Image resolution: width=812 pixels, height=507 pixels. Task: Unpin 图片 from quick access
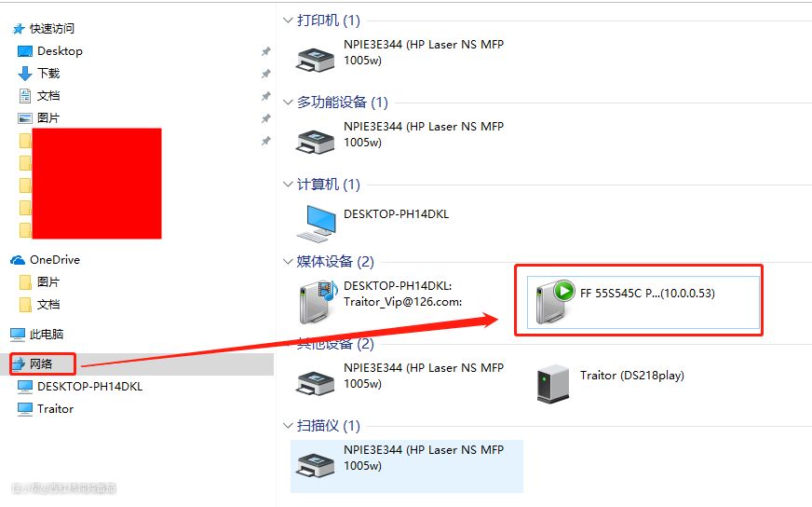click(x=265, y=118)
